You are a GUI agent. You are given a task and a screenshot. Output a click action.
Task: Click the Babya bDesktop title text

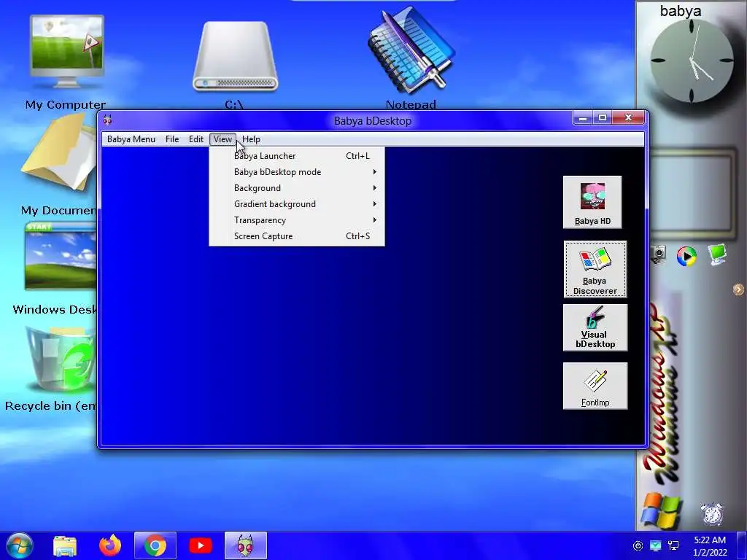click(x=373, y=121)
